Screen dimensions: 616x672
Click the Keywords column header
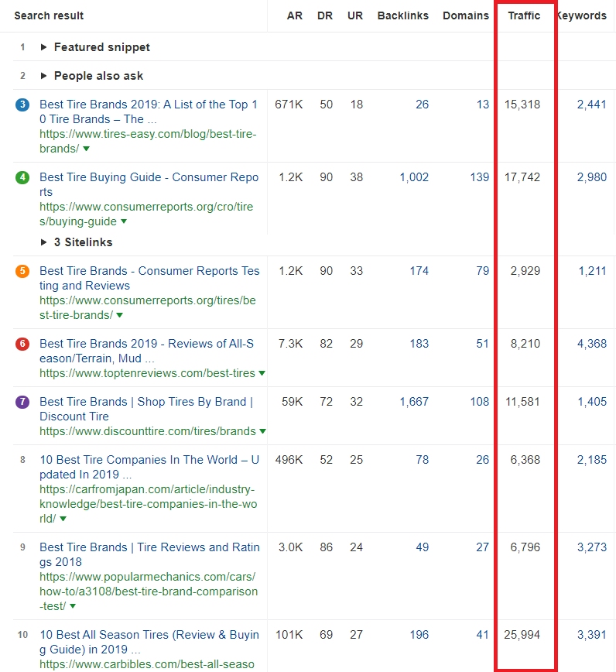(x=582, y=15)
